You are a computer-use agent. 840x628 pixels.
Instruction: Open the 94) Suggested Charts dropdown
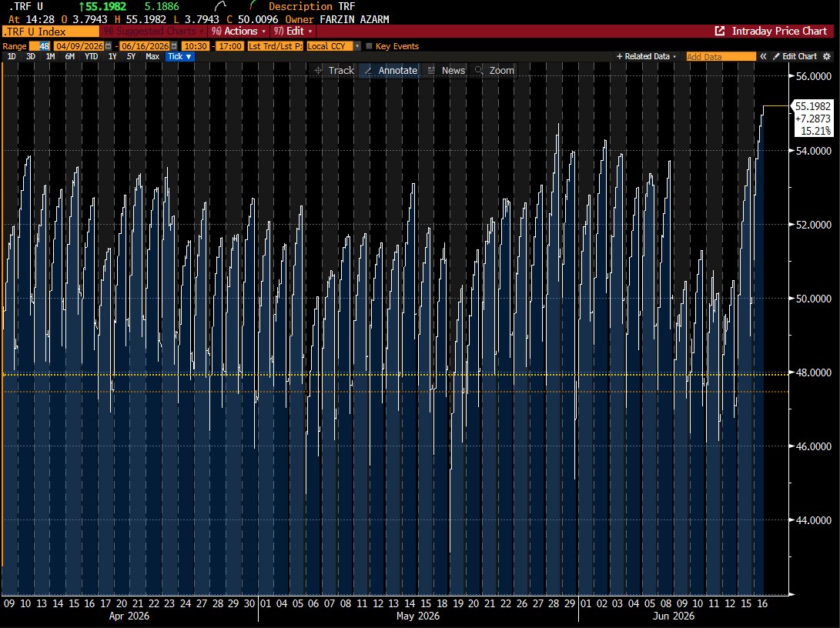(153, 31)
